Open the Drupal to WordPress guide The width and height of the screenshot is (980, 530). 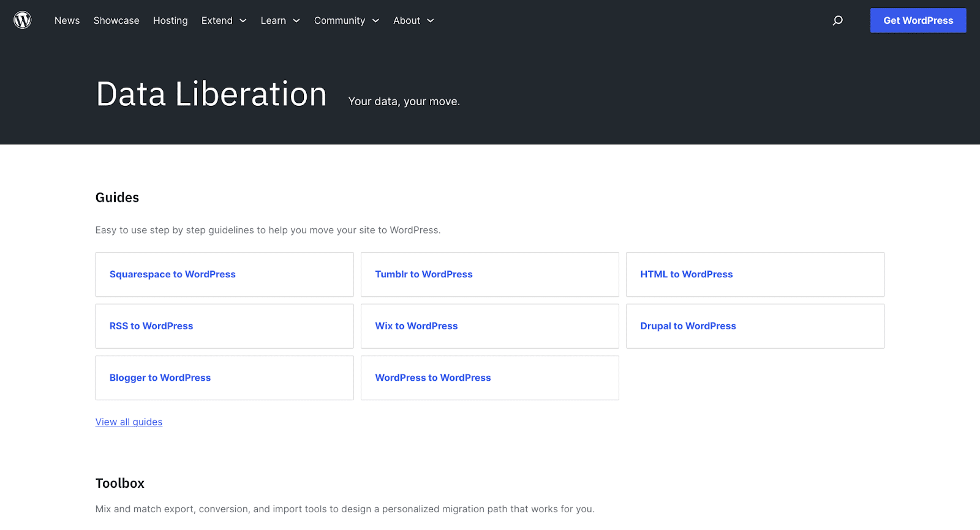[x=755, y=326]
